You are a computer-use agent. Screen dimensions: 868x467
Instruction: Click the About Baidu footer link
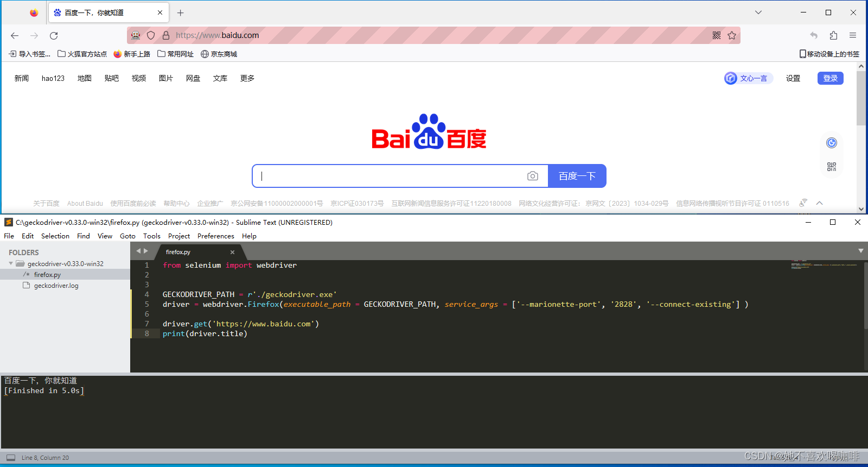coord(85,204)
